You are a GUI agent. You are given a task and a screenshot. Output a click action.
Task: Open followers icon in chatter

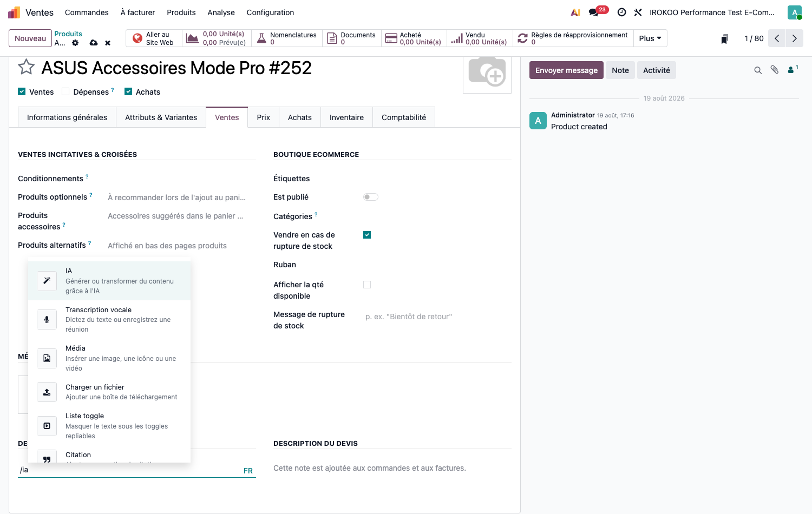(793, 69)
